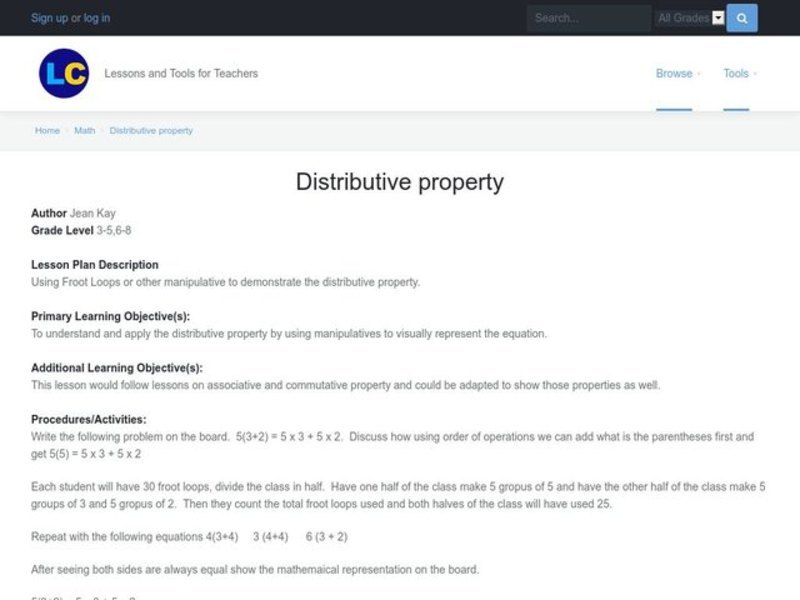The width and height of the screenshot is (800, 600).
Task: Click inside the Search text box
Action: (x=588, y=18)
